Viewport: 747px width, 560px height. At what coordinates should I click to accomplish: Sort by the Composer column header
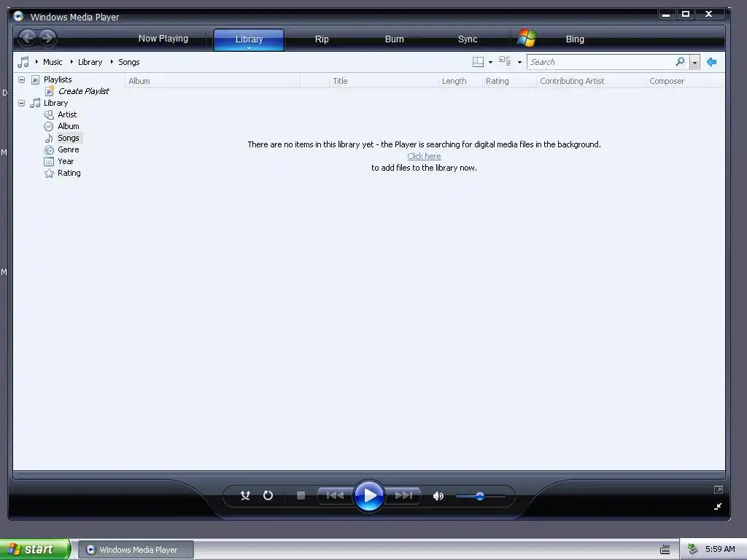pos(686,81)
